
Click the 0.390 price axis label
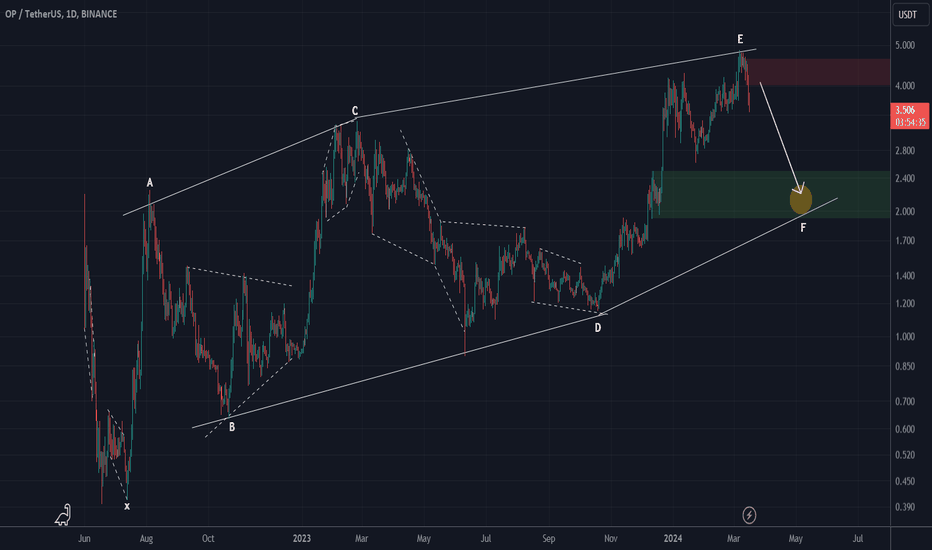pos(905,507)
